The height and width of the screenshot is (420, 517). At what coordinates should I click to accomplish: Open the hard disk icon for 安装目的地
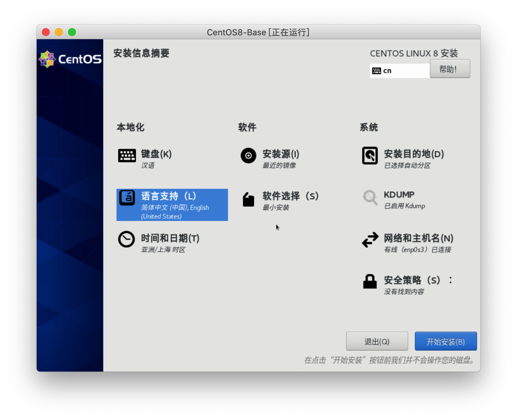370,156
